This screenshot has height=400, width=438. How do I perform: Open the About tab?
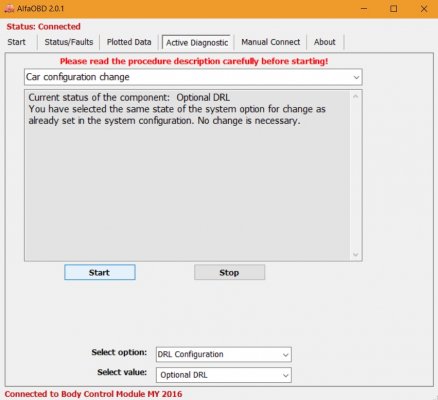tap(324, 42)
